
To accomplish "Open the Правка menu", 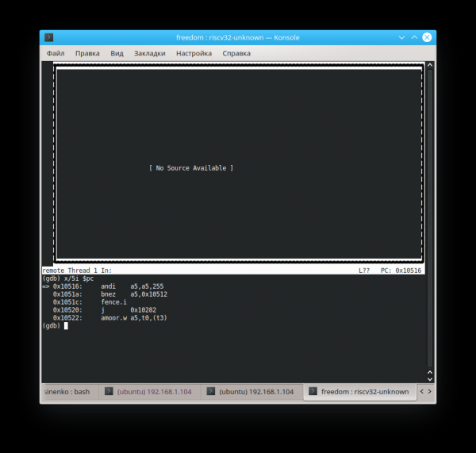I will click(x=87, y=53).
